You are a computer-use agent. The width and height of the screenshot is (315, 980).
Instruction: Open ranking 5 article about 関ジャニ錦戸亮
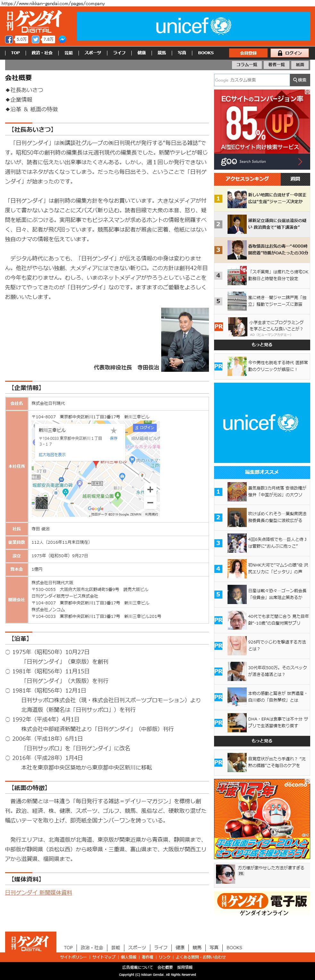tap(262, 301)
